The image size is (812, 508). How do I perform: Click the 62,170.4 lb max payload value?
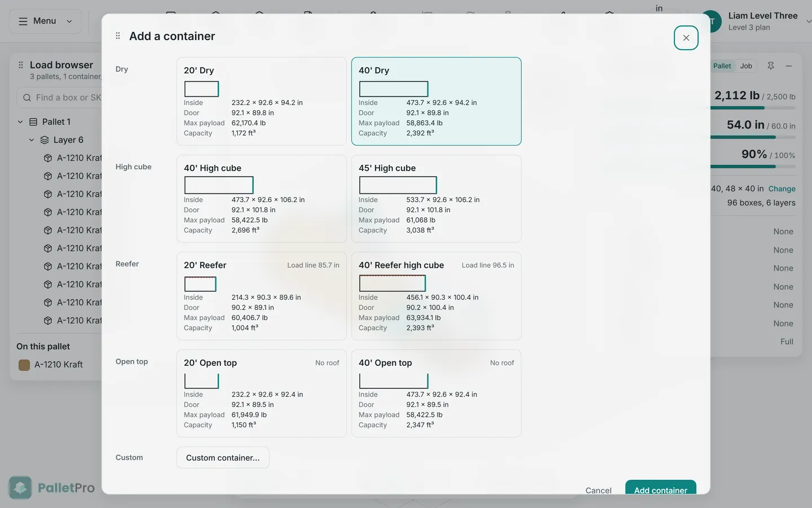pos(249,123)
